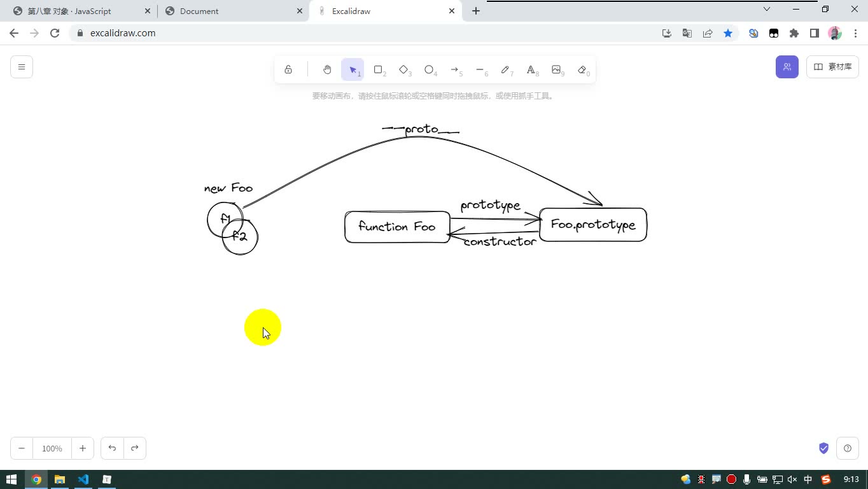The image size is (868, 489).
Task: Open Visual Studio Code from taskbar
Action: tap(83, 479)
